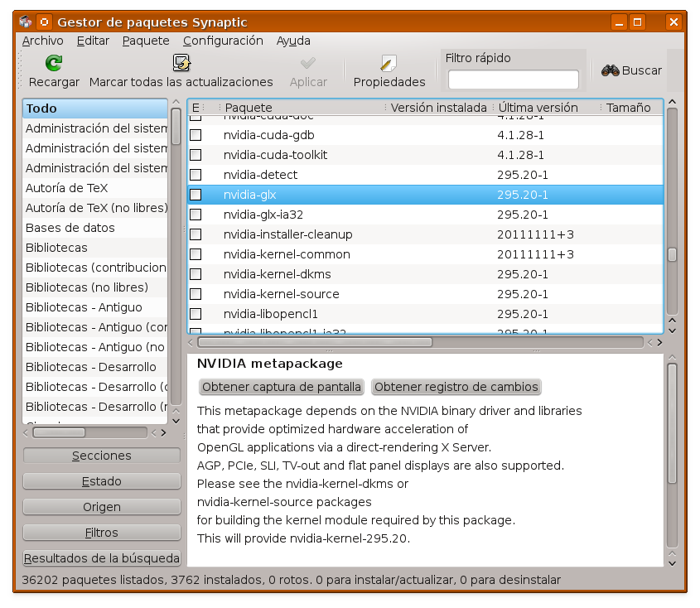Click the Aplicar checkmark icon
Viewport: 700px width, 608px height.
click(308, 63)
